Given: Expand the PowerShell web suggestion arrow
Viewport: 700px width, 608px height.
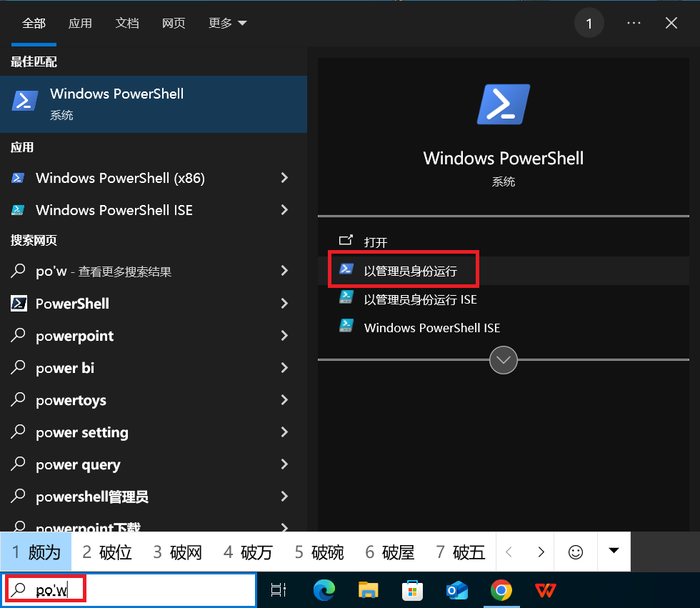Looking at the screenshot, I should click(284, 304).
